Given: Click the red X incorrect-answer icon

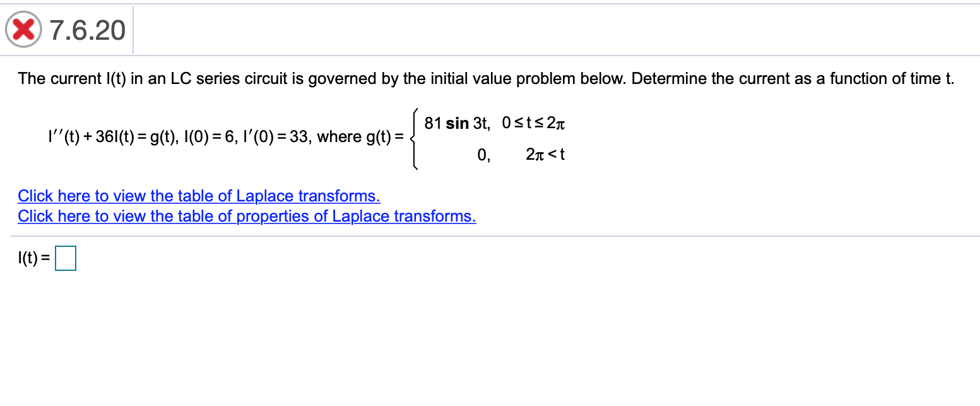Looking at the screenshot, I should pos(22,29).
